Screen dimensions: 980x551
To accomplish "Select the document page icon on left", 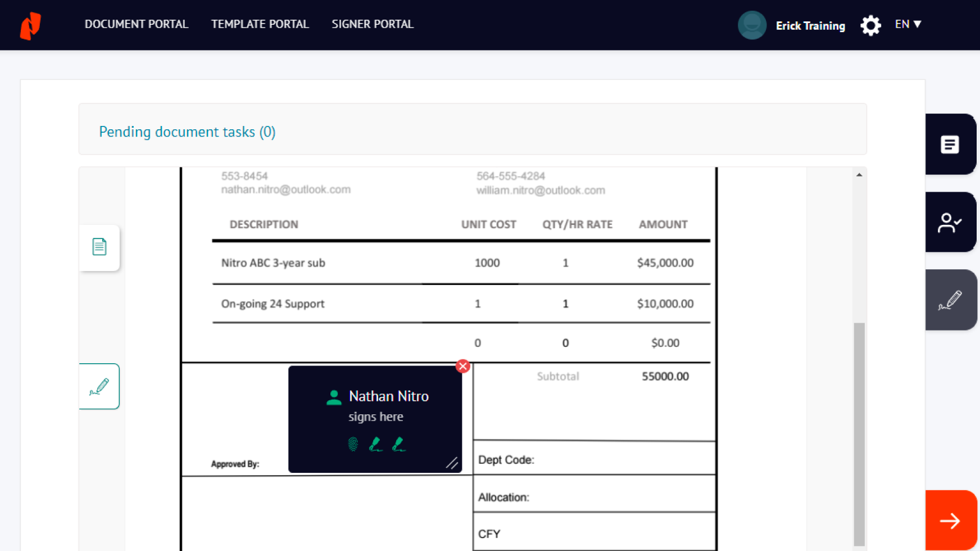I will pos(99,247).
